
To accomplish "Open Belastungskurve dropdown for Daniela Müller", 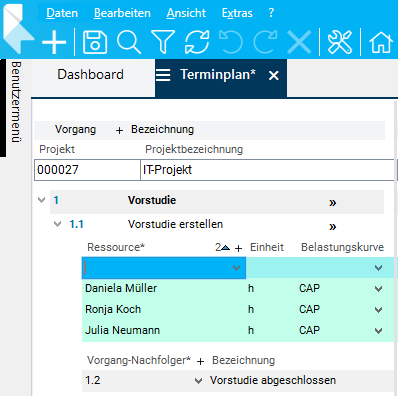I will 378,289.
